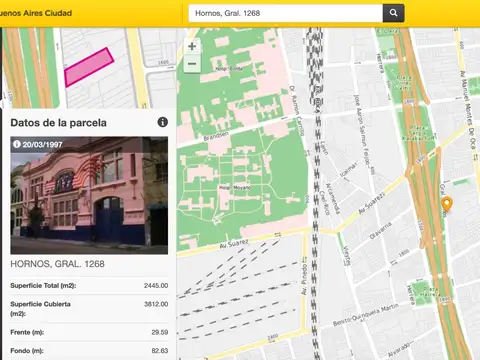Click the Superficie Total (m2) label

click(43, 286)
